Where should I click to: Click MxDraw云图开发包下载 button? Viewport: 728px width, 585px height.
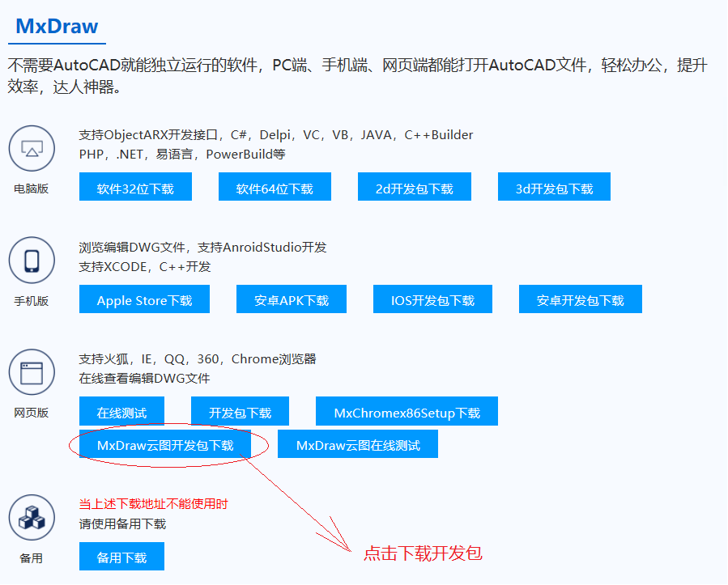(x=165, y=444)
